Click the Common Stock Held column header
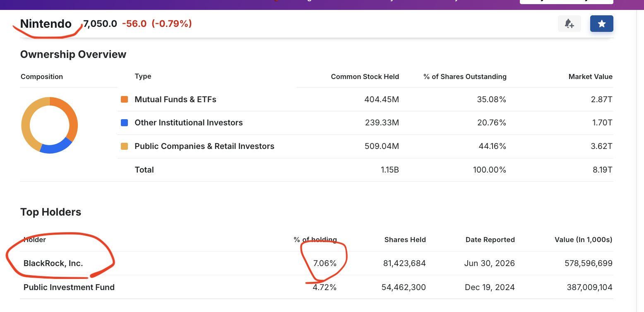 click(365, 77)
